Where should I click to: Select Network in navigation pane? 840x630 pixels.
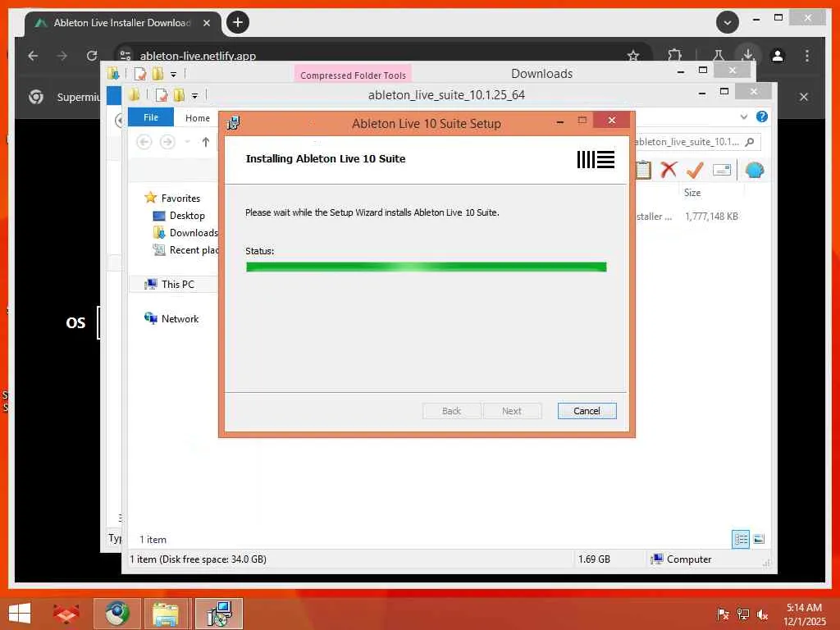point(180,319)
